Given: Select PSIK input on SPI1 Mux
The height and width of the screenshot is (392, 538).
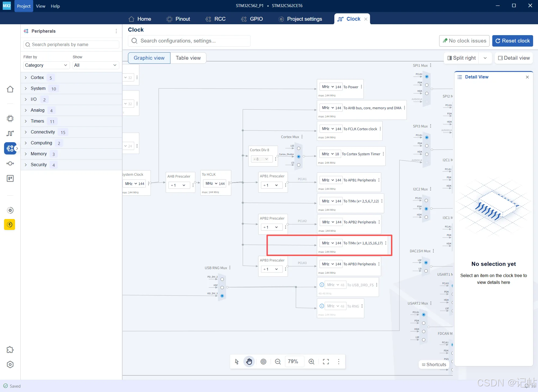Looking at the screenshot, I should pos(427,85).
